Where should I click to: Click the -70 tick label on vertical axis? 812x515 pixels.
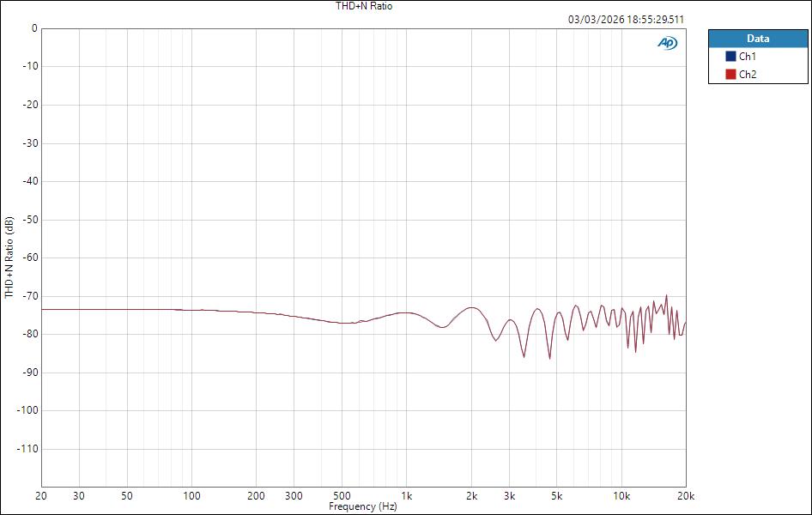point(30,296)
